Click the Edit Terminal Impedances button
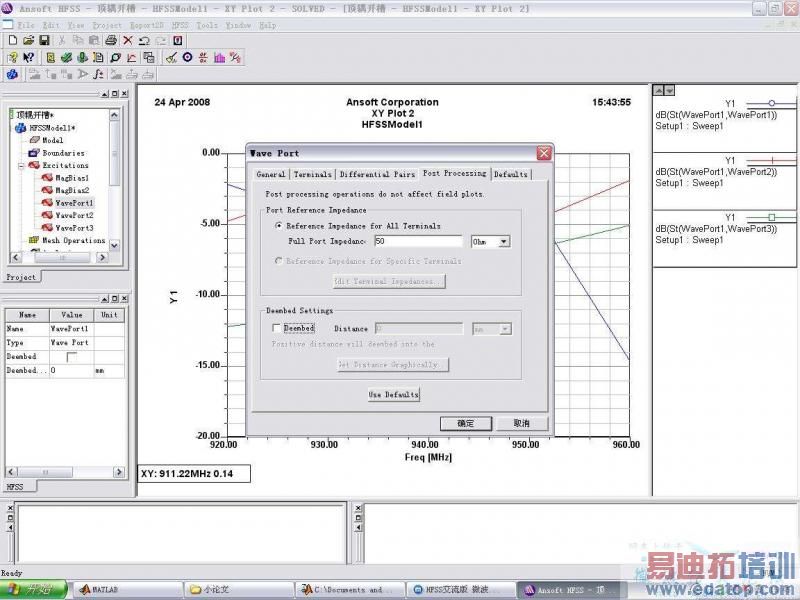The image size is (800, 600). [x=389, y=281]
